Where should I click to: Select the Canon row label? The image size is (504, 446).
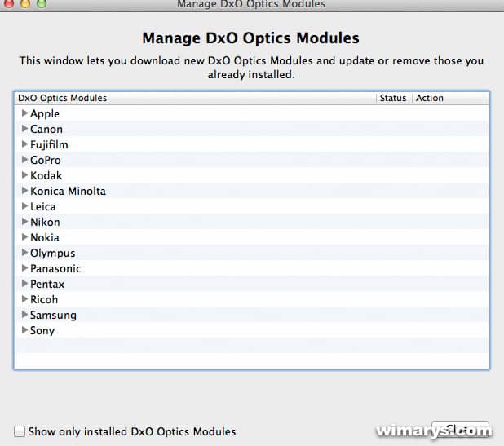(46, 129)
